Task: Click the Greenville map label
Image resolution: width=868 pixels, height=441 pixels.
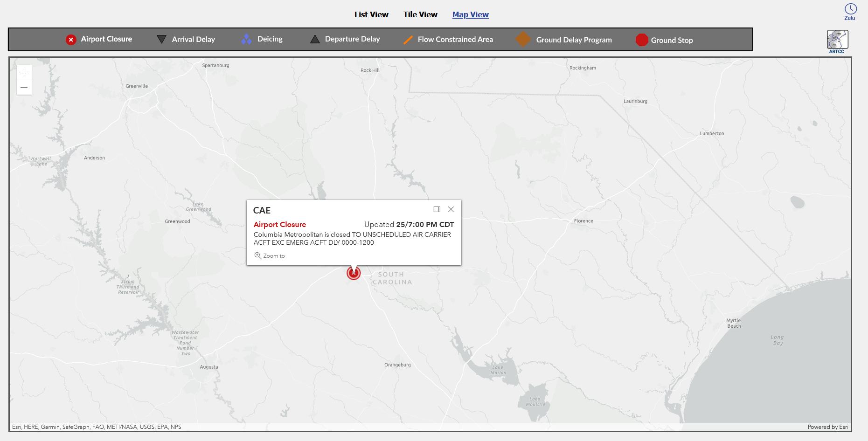Action: 137,86
